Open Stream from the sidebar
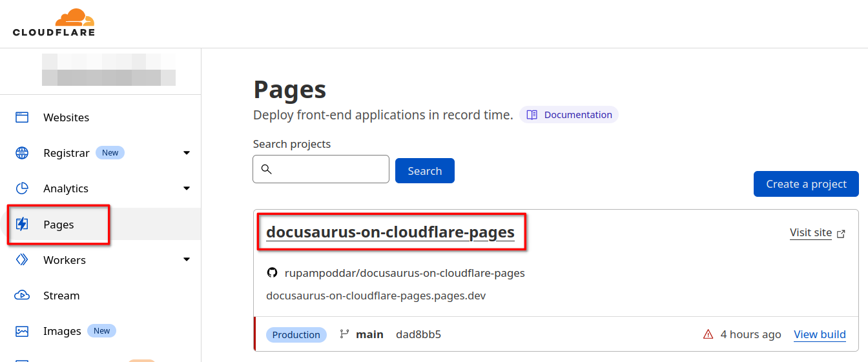Screen dimensions: 868x362 61,296
